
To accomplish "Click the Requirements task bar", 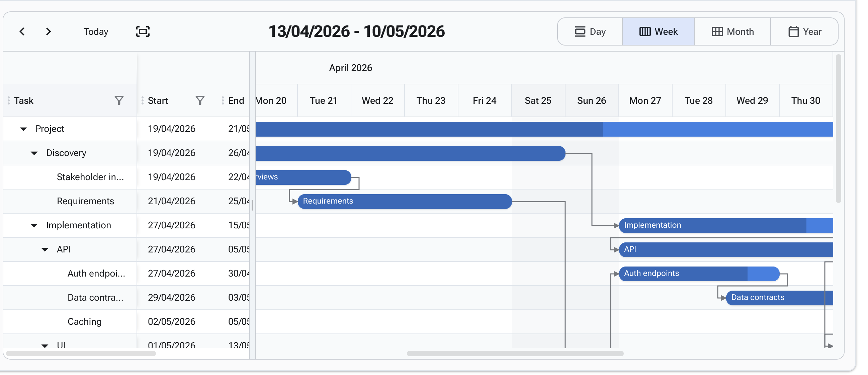I will click(404, 201).
